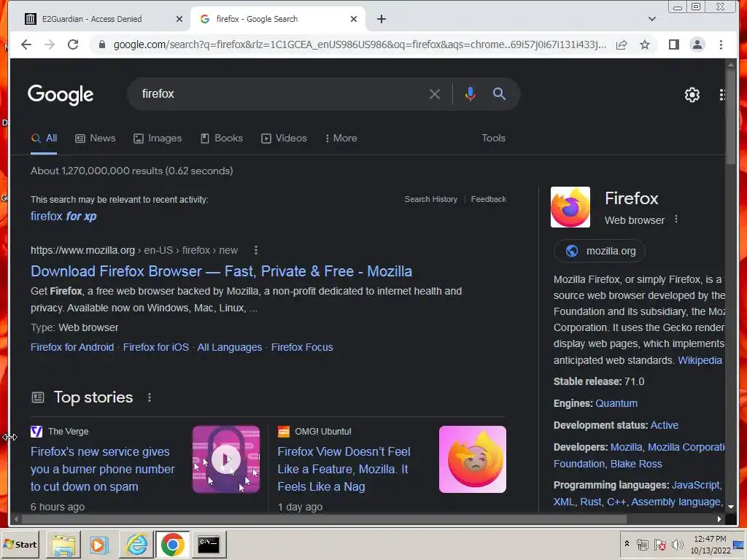Image resolution: width=747 pixels, height=560 pixels.
Task: Open a new tab with plus button
Action: point(381,19)
